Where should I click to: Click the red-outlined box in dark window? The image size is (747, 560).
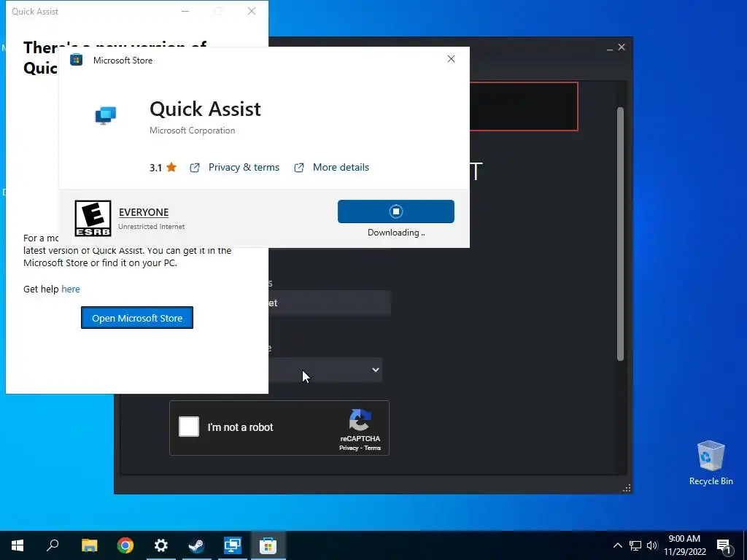click(524, 106)
